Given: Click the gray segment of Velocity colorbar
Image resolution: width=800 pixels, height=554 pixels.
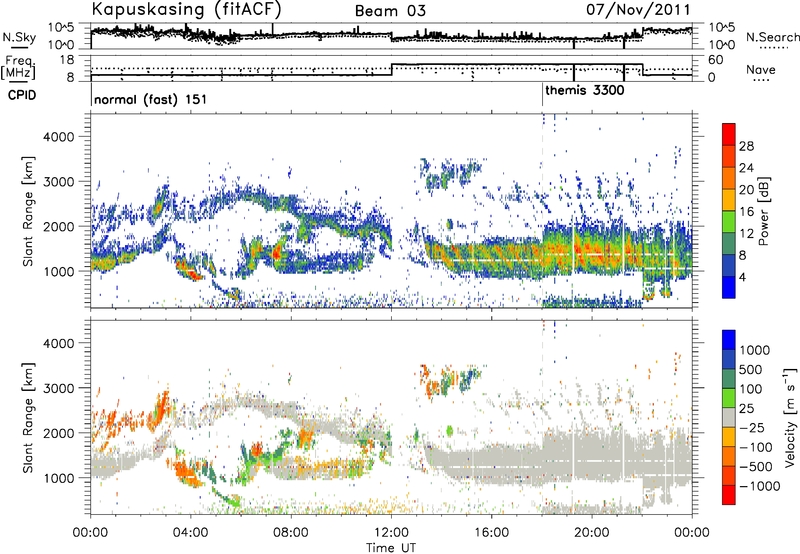Looking at the screenshot, I should pos(729,417).
